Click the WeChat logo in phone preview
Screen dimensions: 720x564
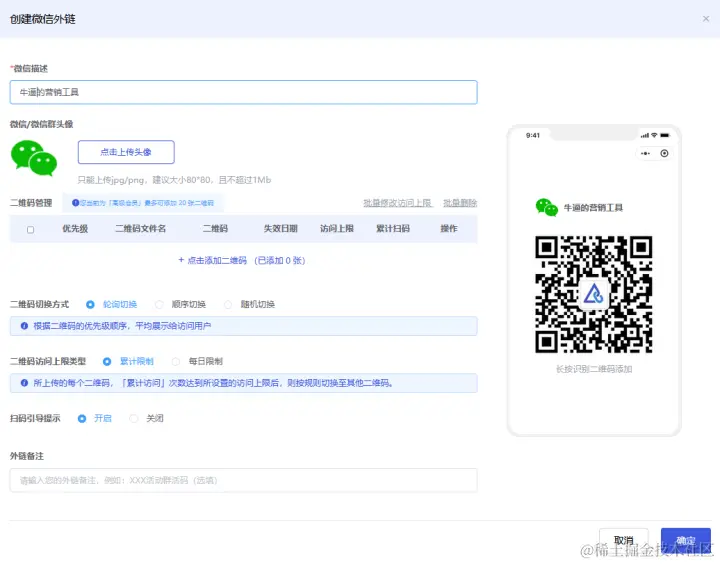546,208
